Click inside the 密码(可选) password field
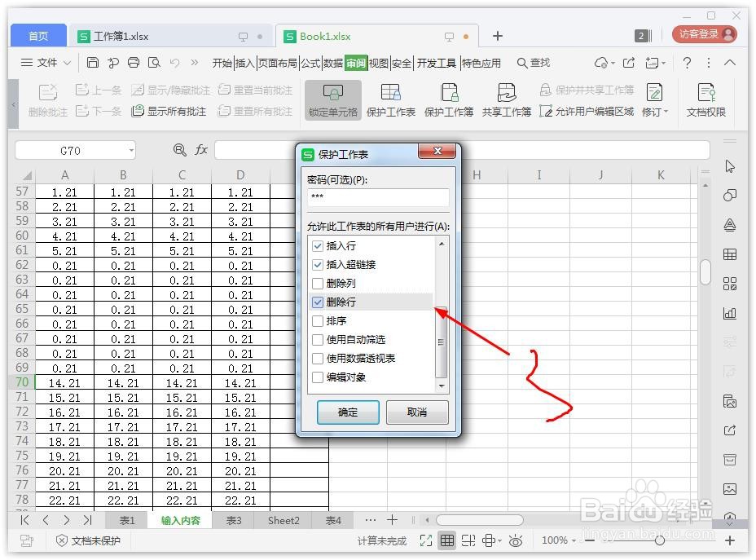Viewport: 756px width, 560px height. 378,199
